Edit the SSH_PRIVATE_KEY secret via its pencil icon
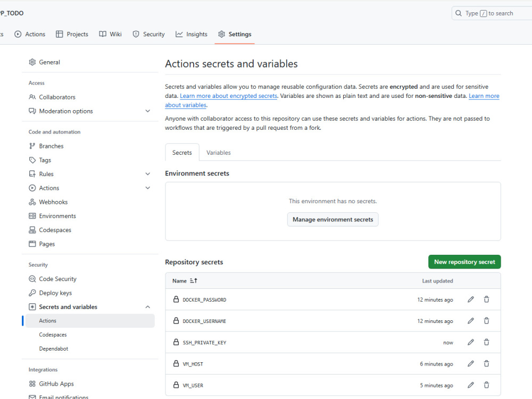 471,342
